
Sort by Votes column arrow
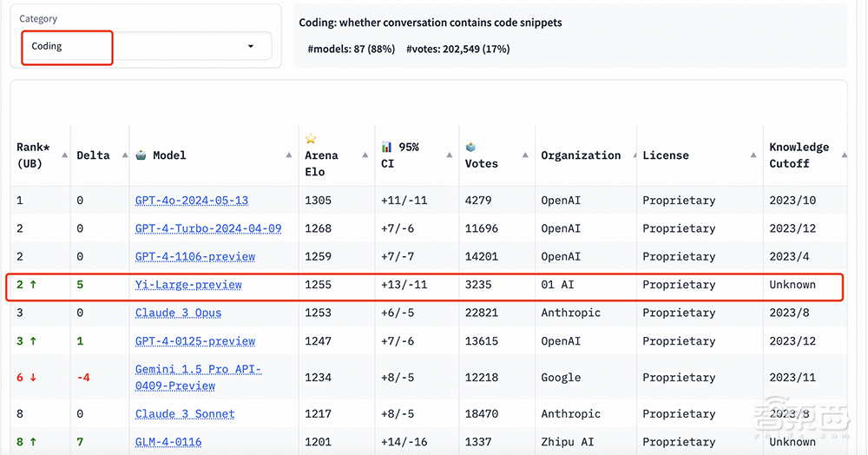[525, 155]
